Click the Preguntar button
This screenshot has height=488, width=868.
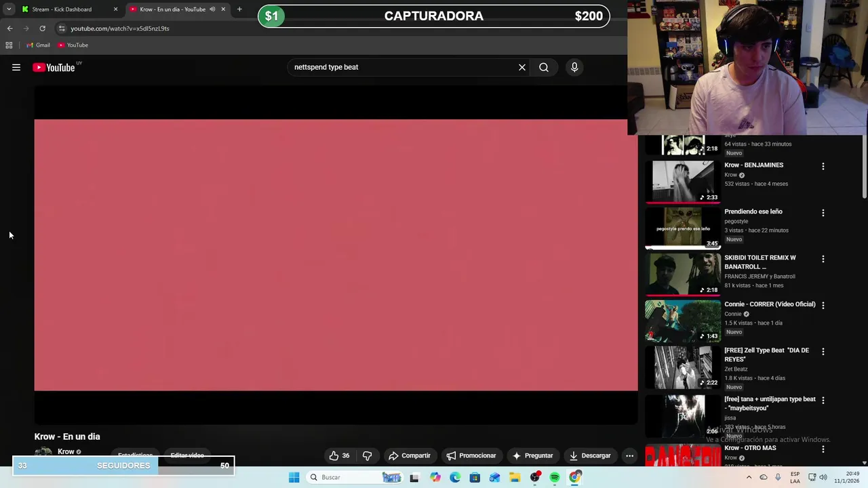click(x=533, y=455)
